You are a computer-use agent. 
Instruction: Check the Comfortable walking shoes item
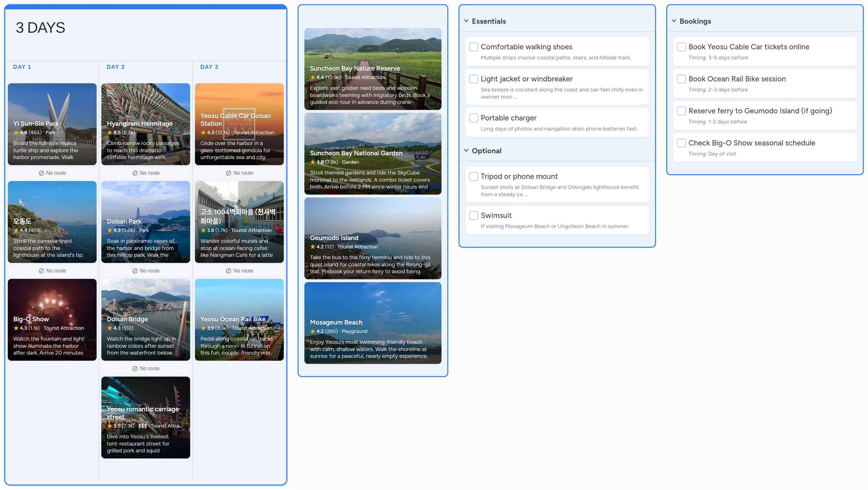tap(474, 47)
